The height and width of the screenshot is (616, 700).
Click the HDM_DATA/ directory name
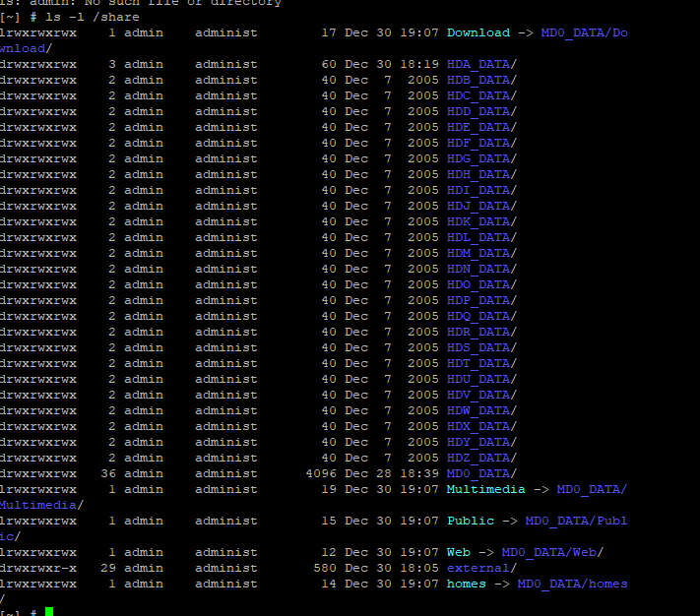481,253
